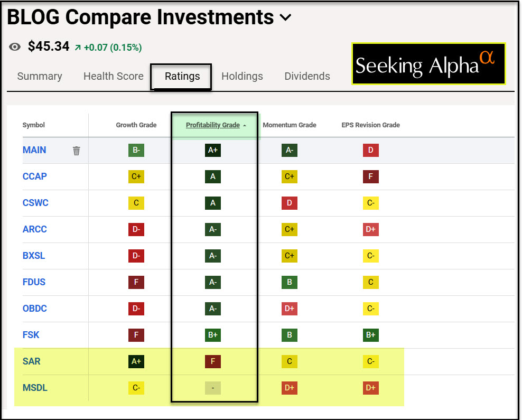Open the Health Score tab
This screenshot has width=522, height=420.
pyautogui.click(x=113, y=76)
